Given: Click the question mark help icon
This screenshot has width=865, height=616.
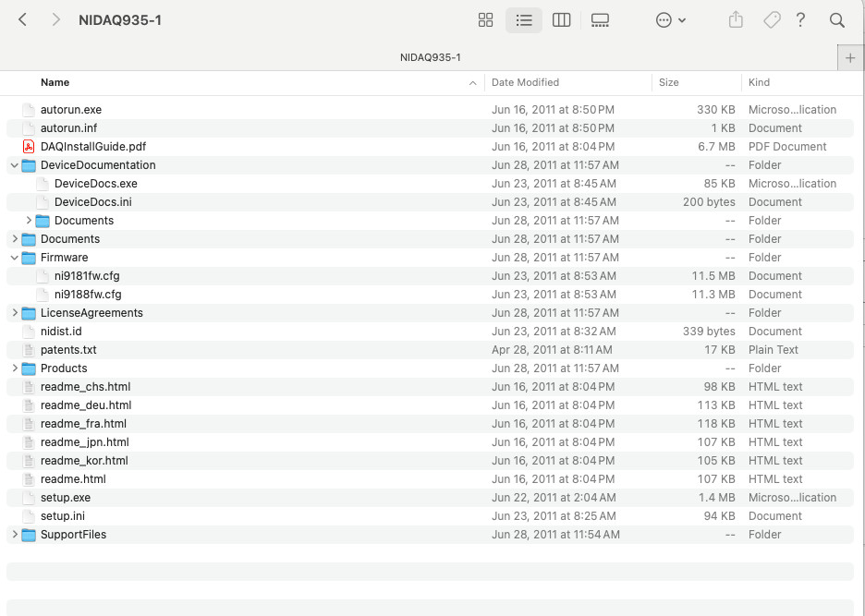Looking at the screenshot, I should 800,20.
